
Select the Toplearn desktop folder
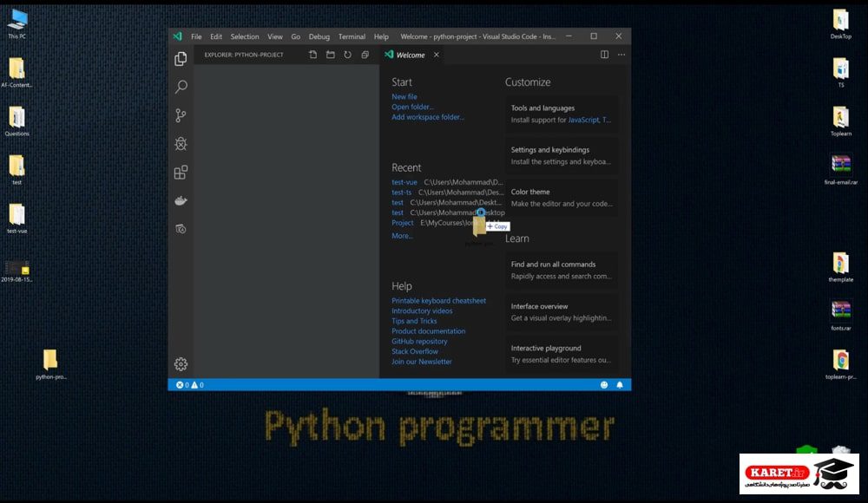point(840,121)
